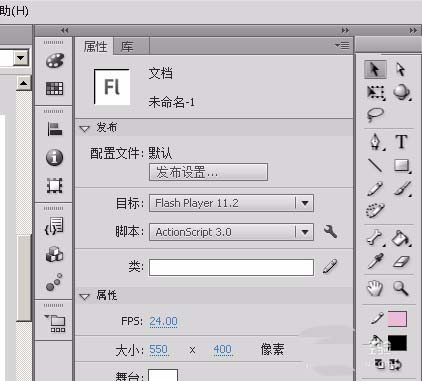Image resolution: width=422 pixels, height=381 pixels.
Task: Collapse the 属性 section triangle
Action: tap(84, 296)
